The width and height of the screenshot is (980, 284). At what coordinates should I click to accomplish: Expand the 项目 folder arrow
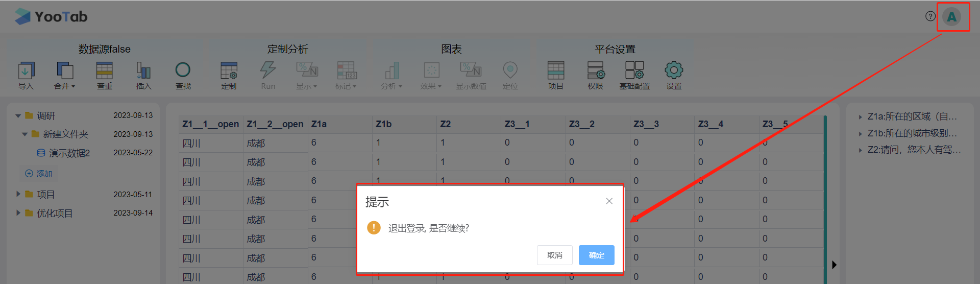(18, 194)
